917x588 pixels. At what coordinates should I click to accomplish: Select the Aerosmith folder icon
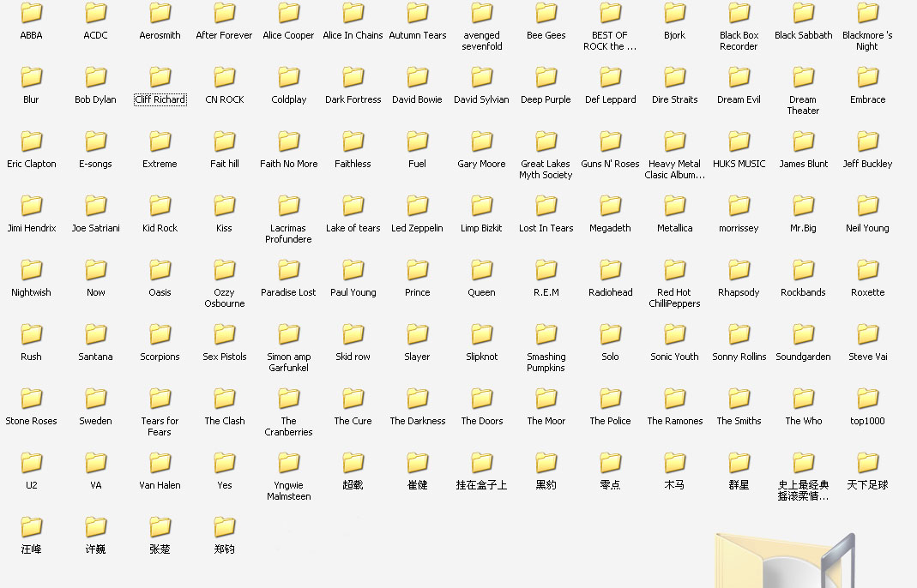click(160, 13)
